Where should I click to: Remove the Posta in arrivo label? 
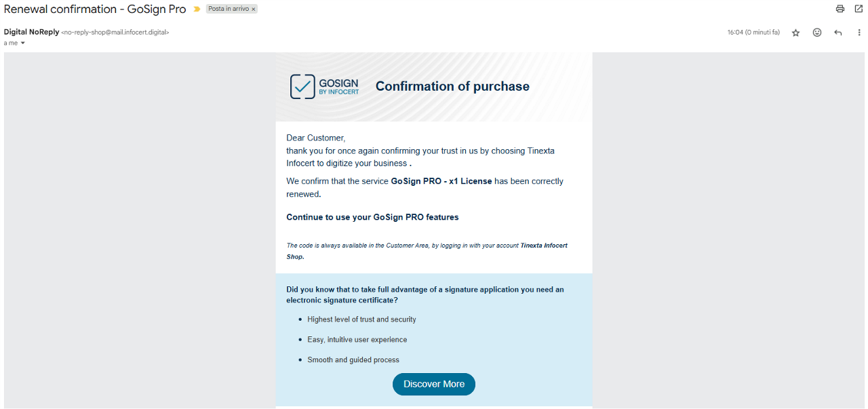(x=254, y=9)
